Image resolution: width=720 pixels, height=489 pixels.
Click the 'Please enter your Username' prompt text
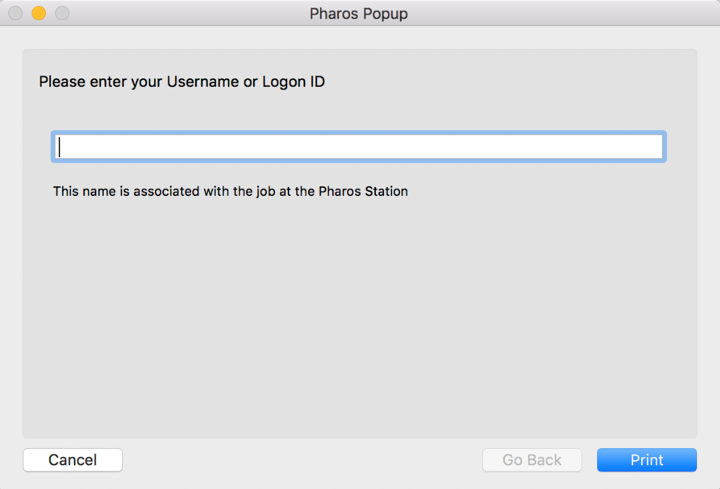tap(182, 82)
